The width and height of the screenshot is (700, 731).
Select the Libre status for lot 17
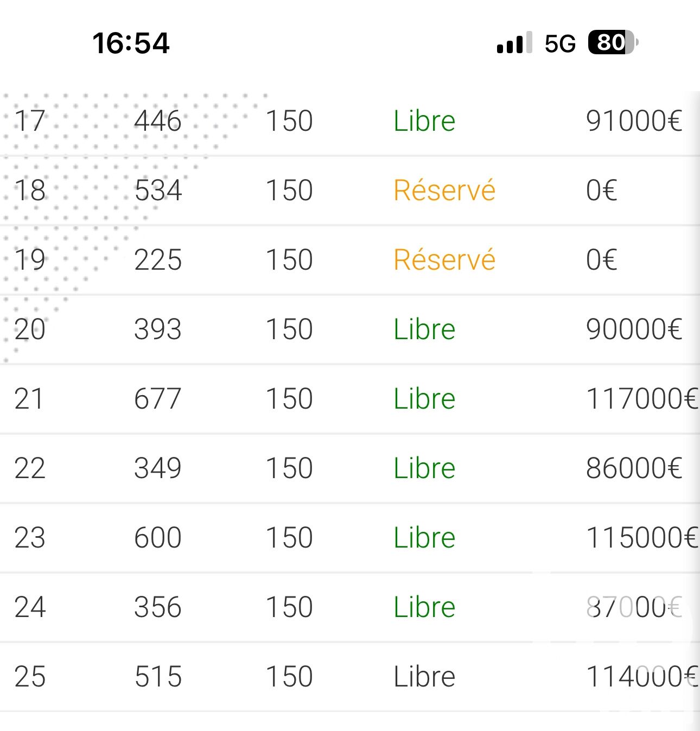424,121
